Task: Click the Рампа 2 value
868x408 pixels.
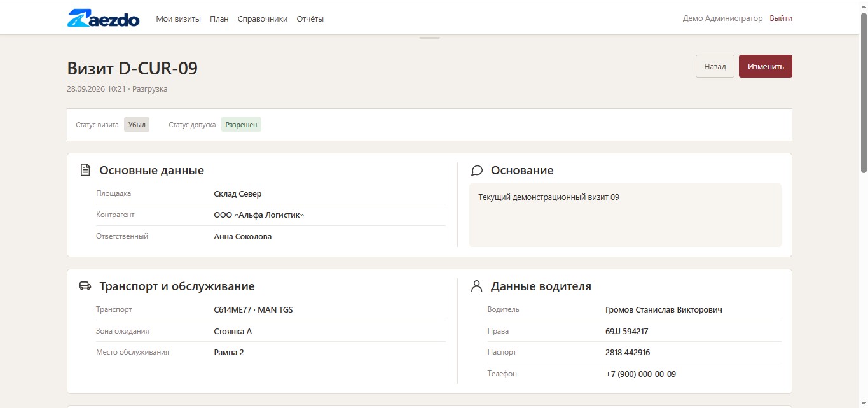Action: pyautogui.click(x=229, y=353)
